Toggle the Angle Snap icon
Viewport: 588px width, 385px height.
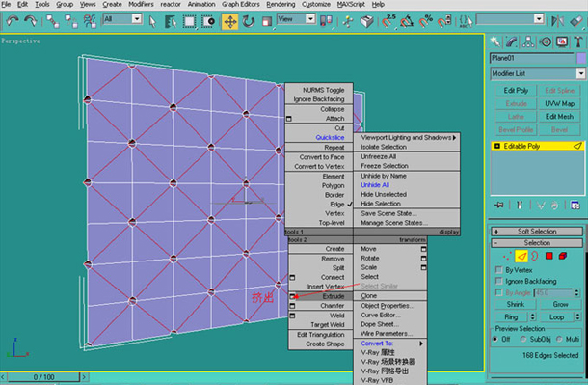(407, 22)
